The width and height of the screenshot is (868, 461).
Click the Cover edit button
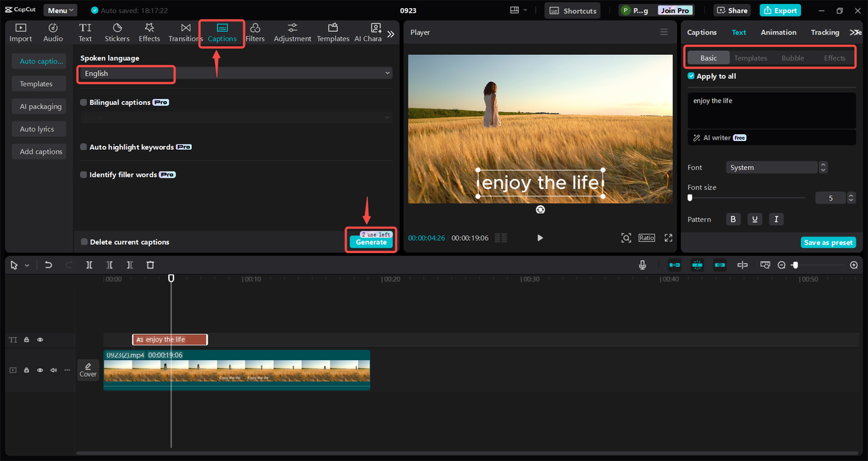coord(88,370)
